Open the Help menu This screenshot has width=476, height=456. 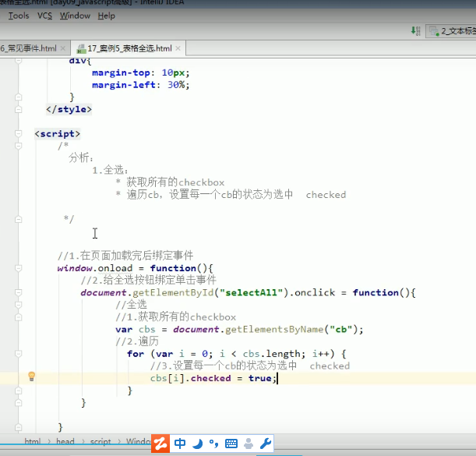[x=106, y=16]
